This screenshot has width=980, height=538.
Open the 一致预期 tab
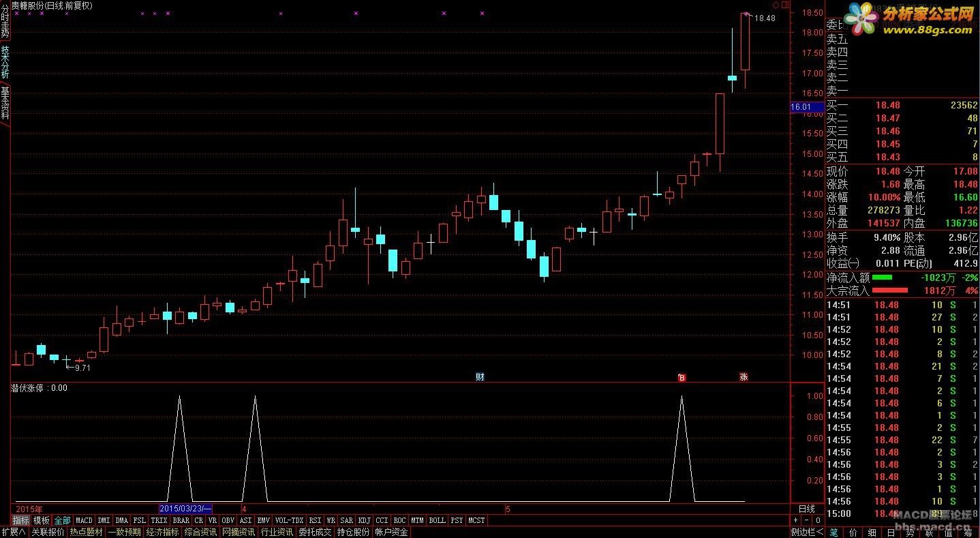[x=124, y=532]
